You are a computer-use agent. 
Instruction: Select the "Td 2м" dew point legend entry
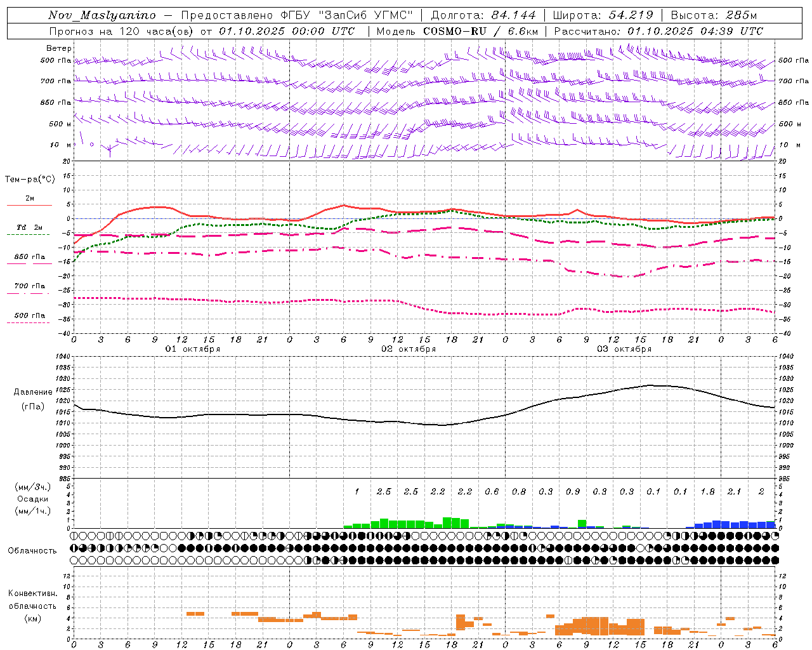click(30, 227)
